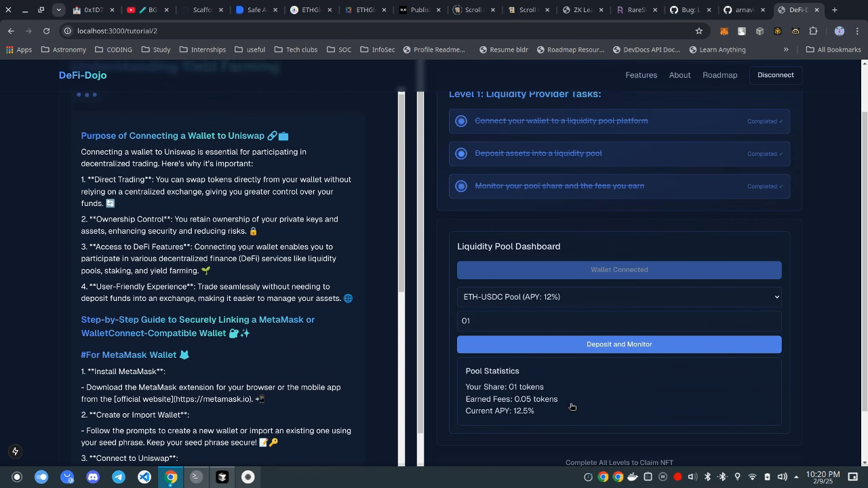Click the Docker whale tray icon
868x488 pixels.
pos(633,477)
